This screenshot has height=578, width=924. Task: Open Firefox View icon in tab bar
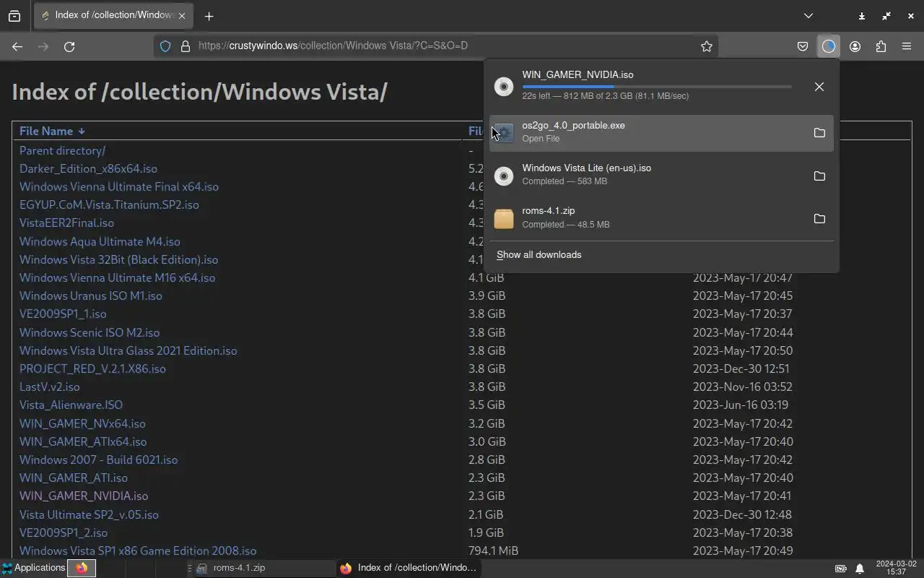click(x=14, y=16)
